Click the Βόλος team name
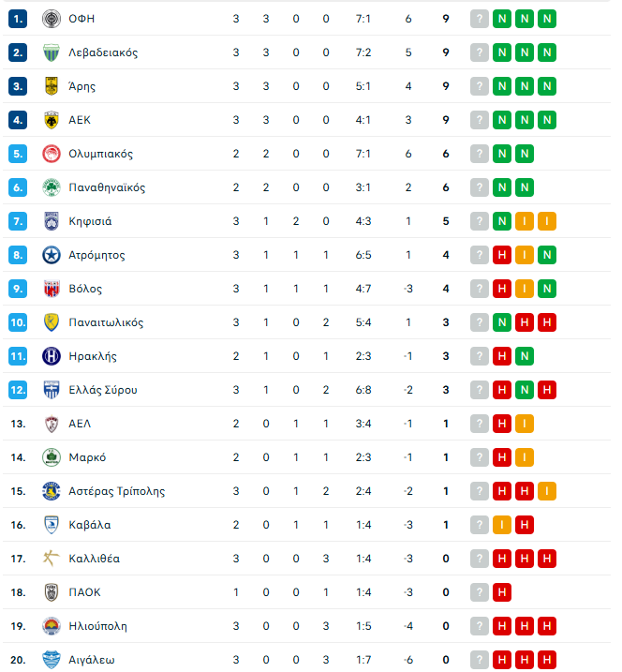 pyautogui.click(x=85, y=289)
